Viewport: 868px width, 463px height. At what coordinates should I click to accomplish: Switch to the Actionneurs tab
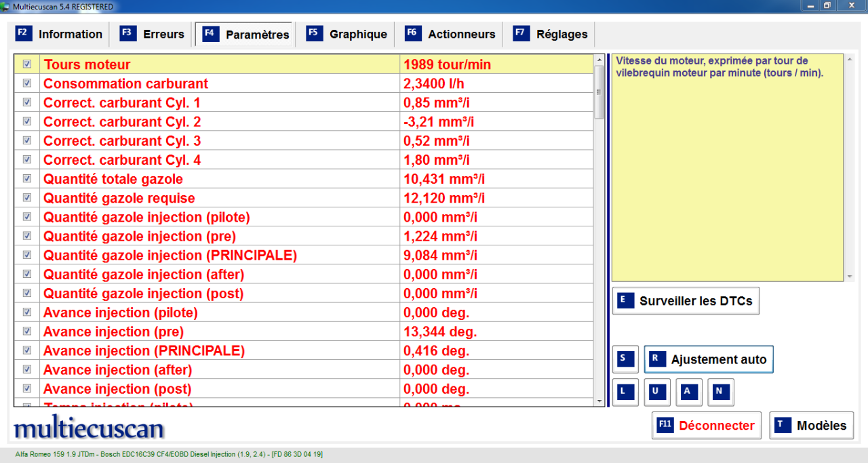[450, 34]
